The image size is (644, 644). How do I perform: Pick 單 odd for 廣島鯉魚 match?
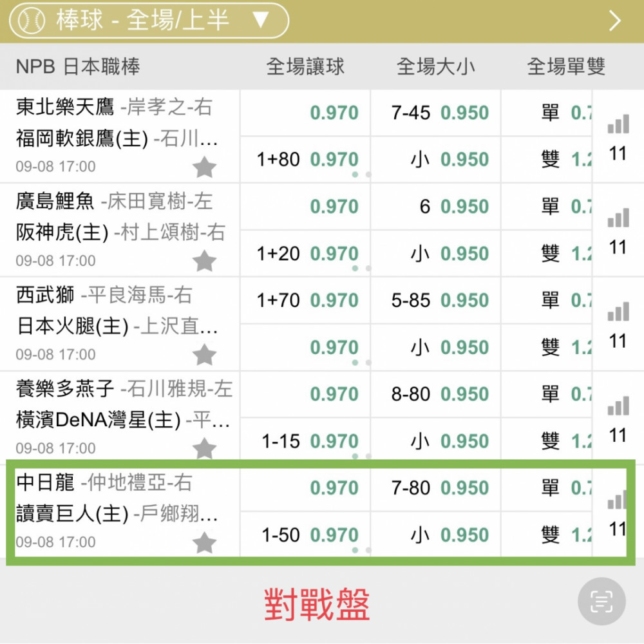coord(547,206)
